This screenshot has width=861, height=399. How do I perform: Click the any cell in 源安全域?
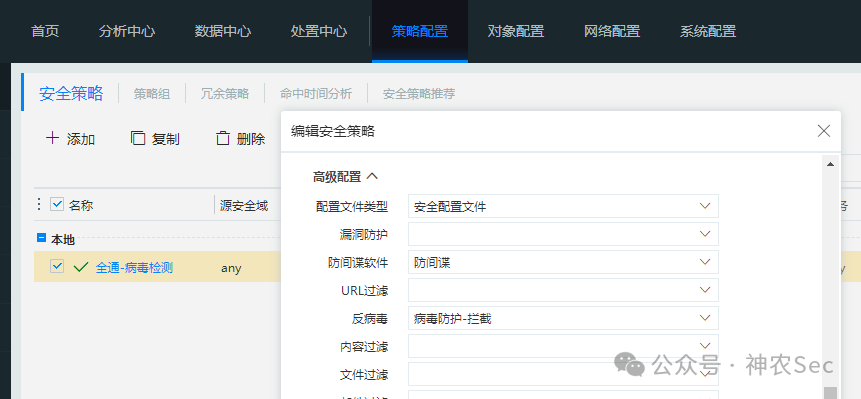click(x=231, y=269)
